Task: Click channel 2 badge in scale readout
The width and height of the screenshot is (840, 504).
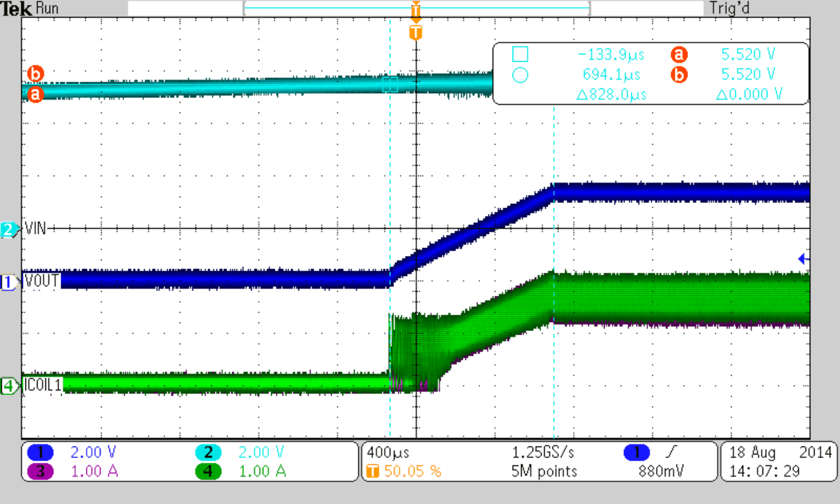Action: (209, 453)
